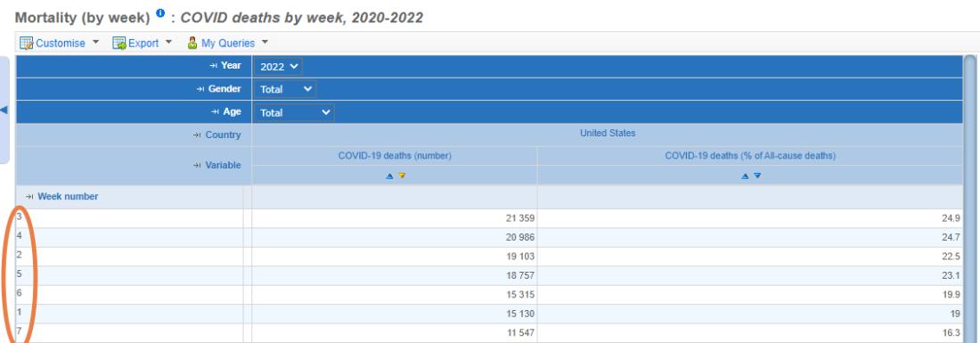Viewport: 980px width, 343px height.
Task: Click the Country dimension label
Action: point(223,135)
